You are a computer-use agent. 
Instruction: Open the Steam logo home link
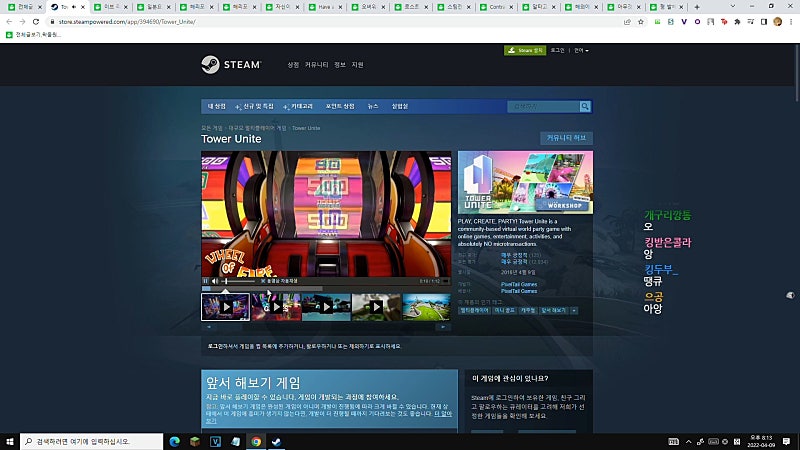pyautogui.click(x=231, y=65)
